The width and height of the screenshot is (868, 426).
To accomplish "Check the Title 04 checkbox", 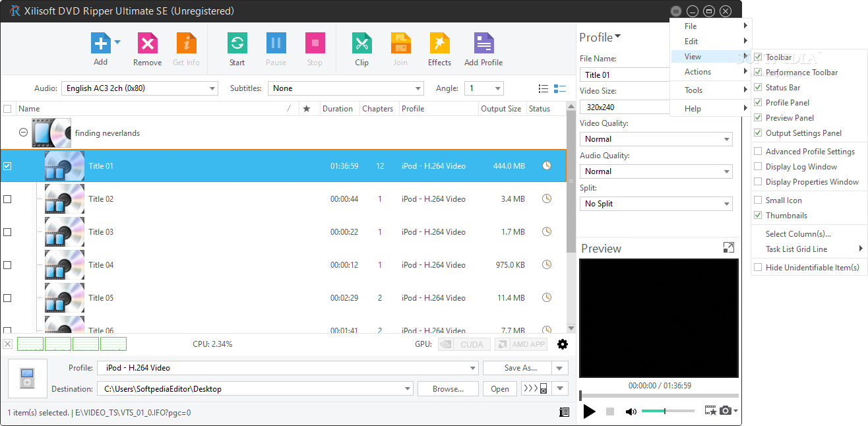I will pyautogui.click(x=7, y=265).
